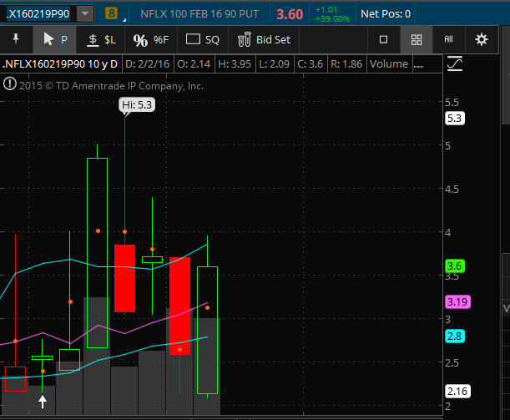The height and width of the screenshot is (420, 510).
Task: Open the yellow 8 indicator box
Action: 113,13
